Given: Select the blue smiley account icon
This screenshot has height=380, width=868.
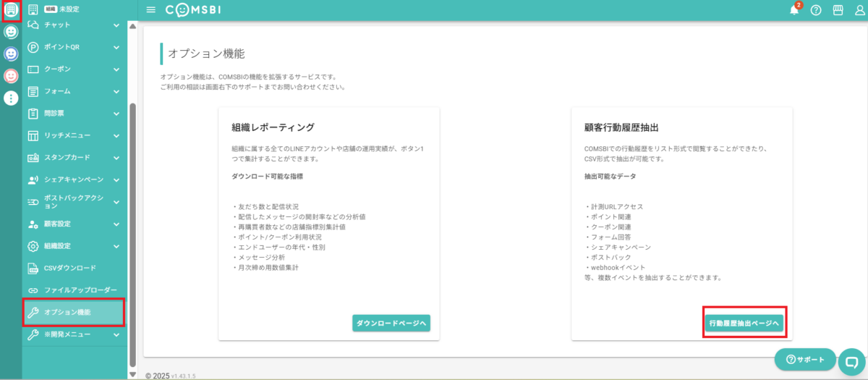Looking at the screenshot, I should tap(11, 54).
